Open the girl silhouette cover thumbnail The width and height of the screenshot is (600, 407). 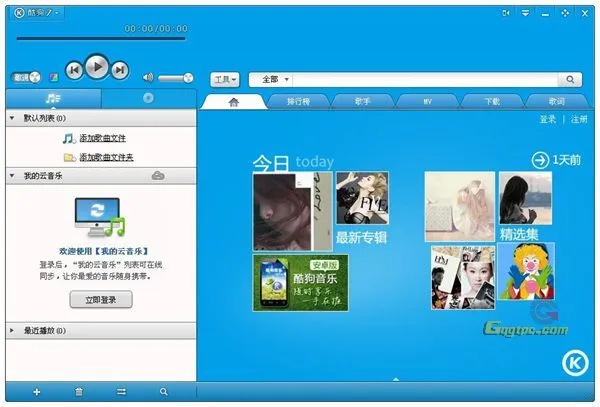tap(525, 198)
